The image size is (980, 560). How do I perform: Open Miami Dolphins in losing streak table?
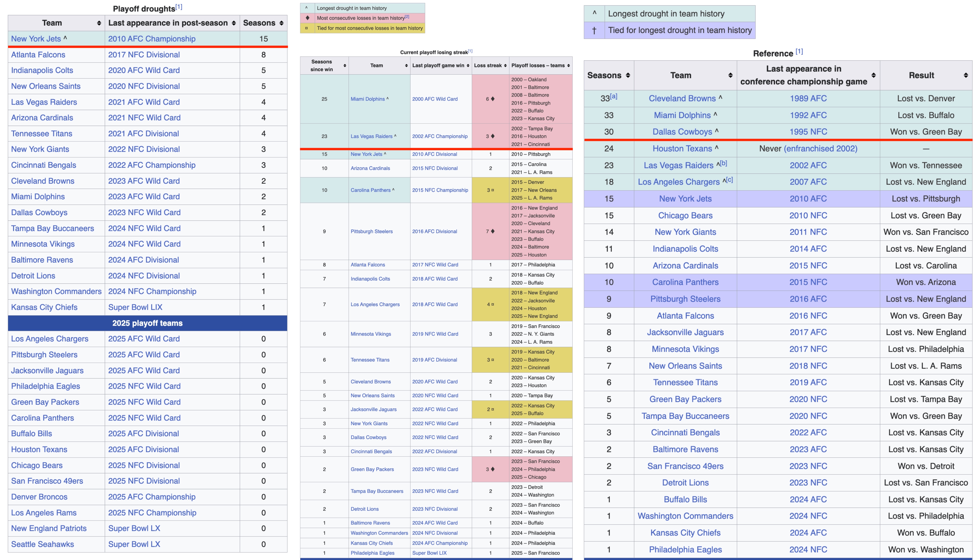click(x=368, y=99)
